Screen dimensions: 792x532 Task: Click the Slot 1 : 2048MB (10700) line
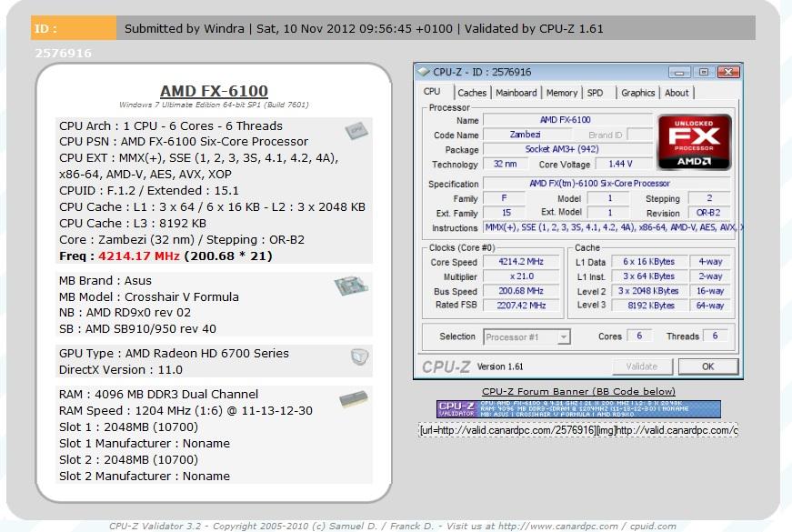click(128, 427)
